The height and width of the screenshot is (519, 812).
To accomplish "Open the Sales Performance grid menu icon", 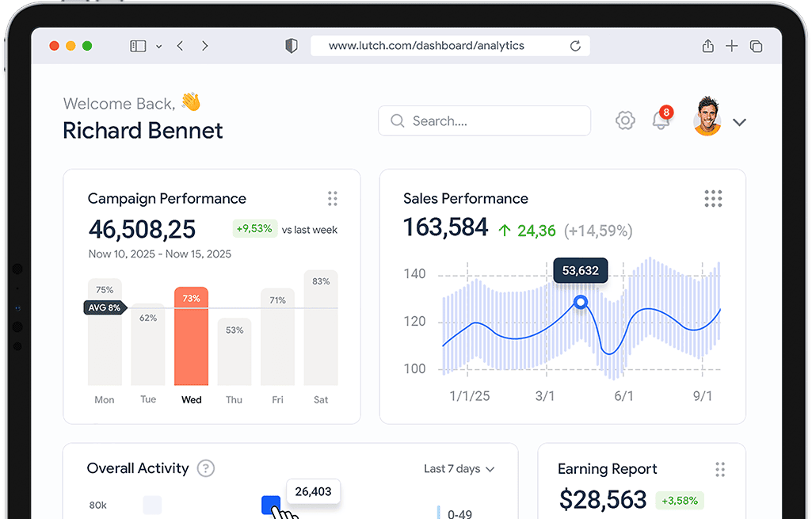I will tap(713, 199).
